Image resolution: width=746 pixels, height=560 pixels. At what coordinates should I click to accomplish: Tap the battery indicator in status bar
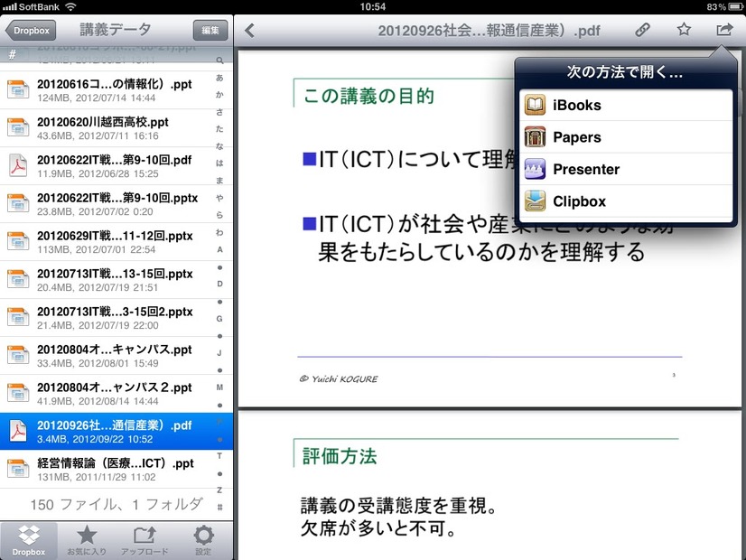coord(735,6)
